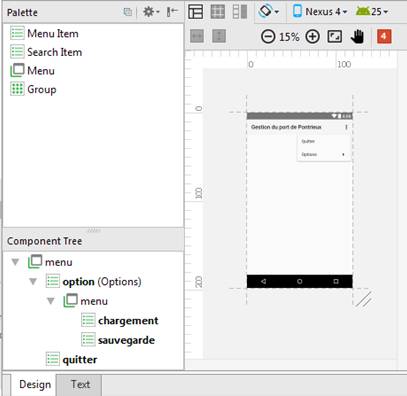Zoom in the layout preview

pos(312,36)
